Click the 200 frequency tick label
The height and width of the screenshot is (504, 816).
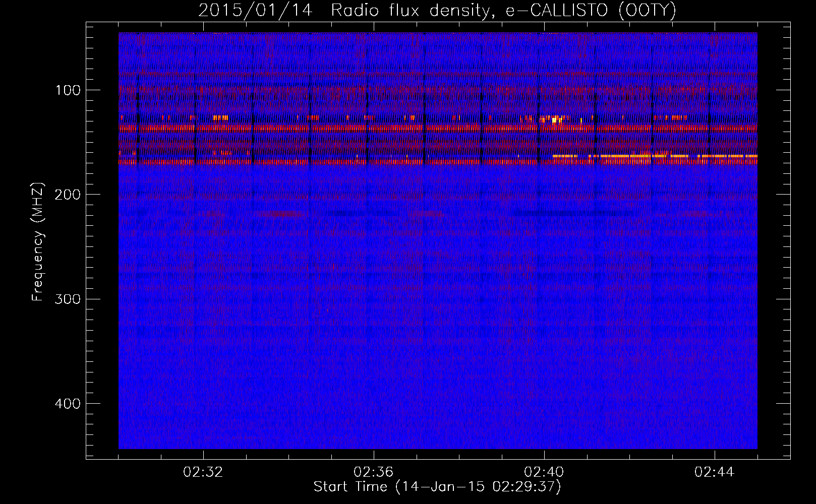68,195
